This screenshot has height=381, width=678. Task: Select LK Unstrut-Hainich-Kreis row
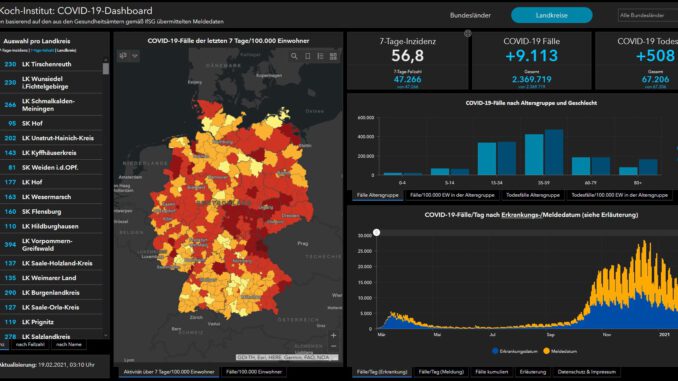pos(51,138)
